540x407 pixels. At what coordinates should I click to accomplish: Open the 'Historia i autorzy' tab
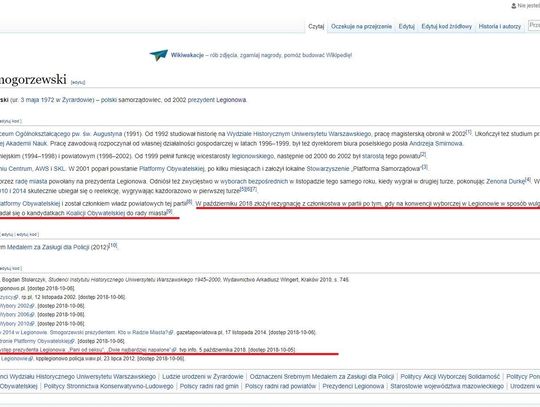tap(499, 27)
